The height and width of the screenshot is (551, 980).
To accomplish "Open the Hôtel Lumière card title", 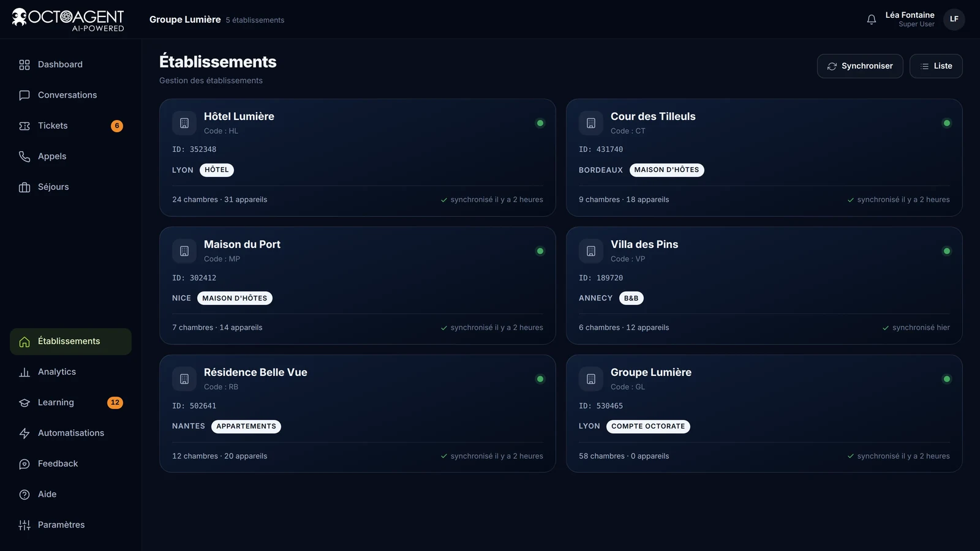I will click(239, 116).
